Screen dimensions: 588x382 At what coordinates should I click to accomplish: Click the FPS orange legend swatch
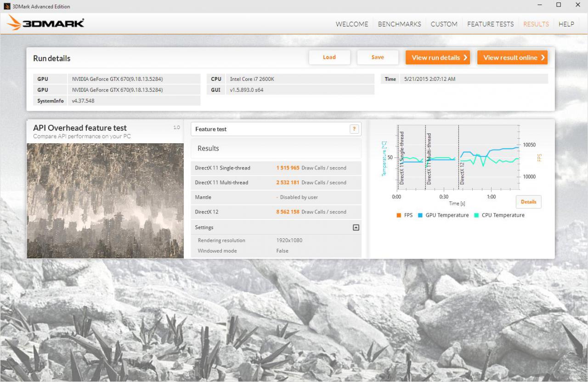point(399,215)
